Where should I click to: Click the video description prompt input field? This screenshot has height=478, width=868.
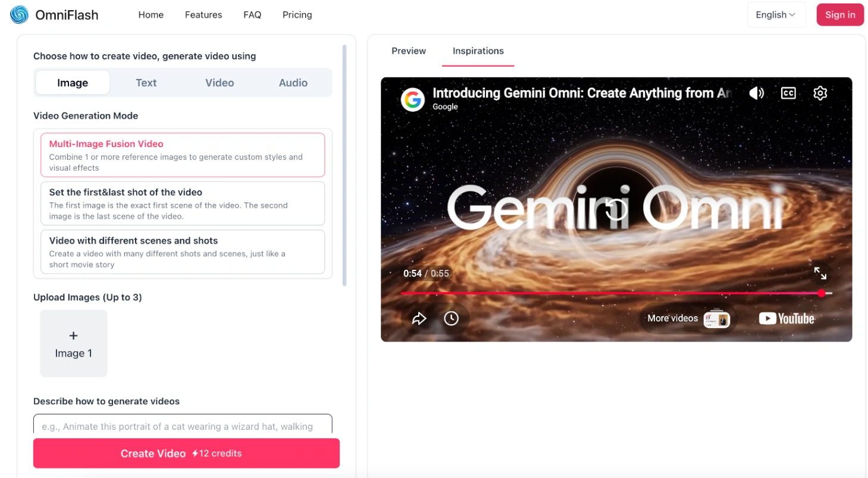pyautogui.click(x=183, y=424)
